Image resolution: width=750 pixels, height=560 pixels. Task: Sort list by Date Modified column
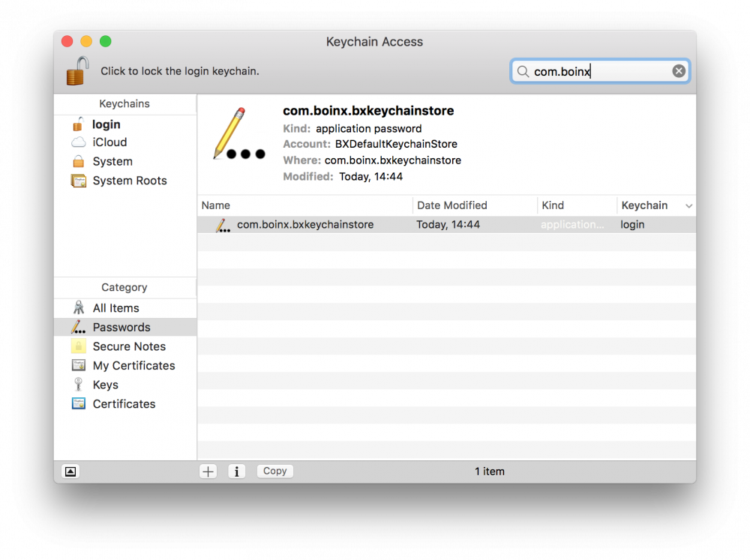tap(475, 205)
